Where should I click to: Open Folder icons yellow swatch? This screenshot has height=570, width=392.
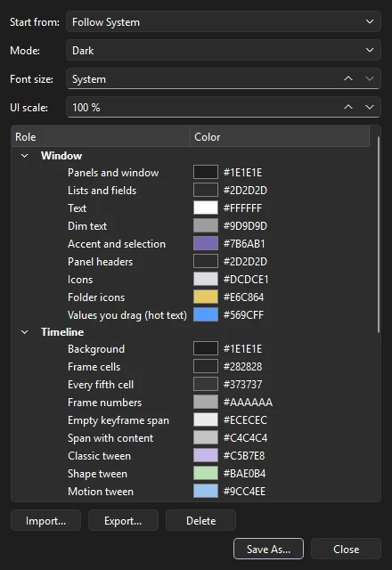point(206,297)
